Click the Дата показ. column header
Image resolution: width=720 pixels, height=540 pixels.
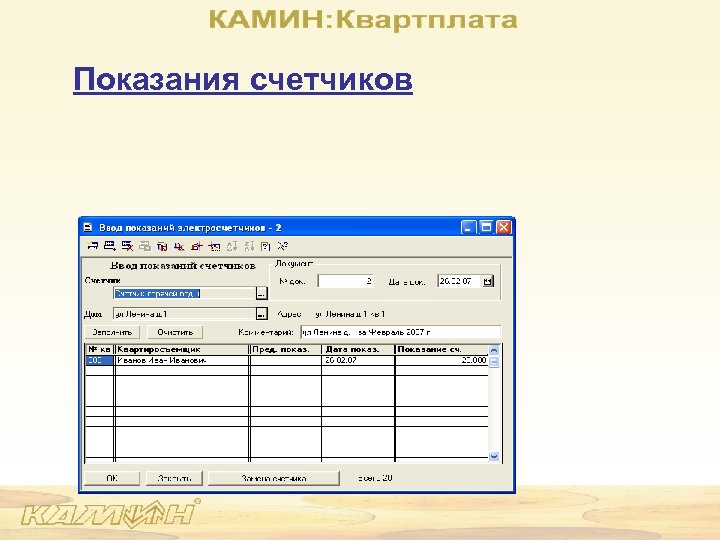click(358, 349)
